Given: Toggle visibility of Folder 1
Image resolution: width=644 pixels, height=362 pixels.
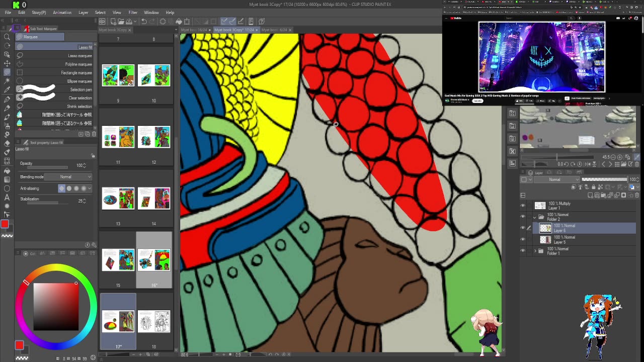Looking at the screenshot, I should 523,250.
